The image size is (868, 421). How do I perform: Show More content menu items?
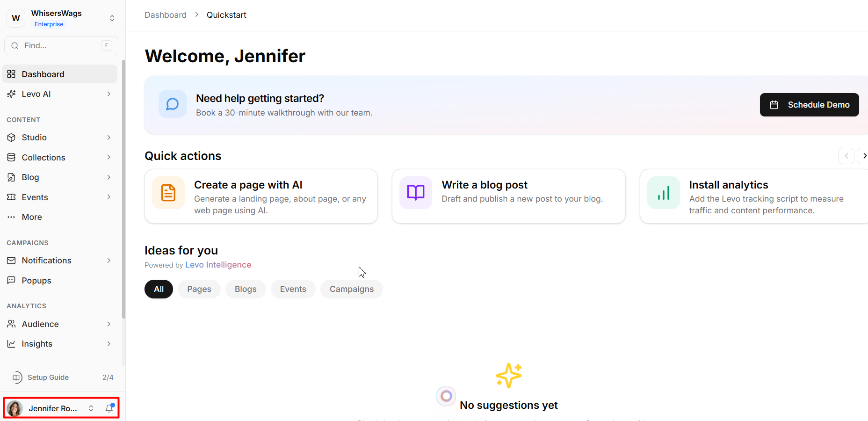coord(32,217)
